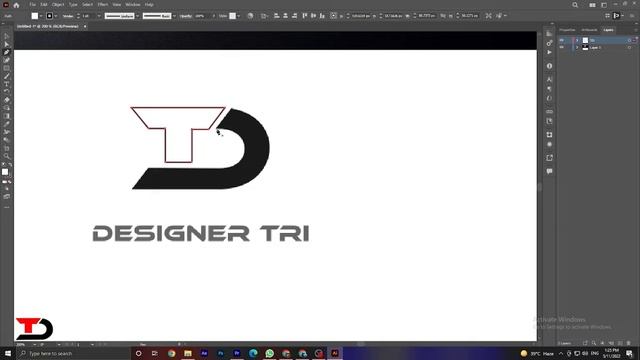Open the Select menu
Image resolution: width=640 pixels, height=360 pixels.
[87, 4]
